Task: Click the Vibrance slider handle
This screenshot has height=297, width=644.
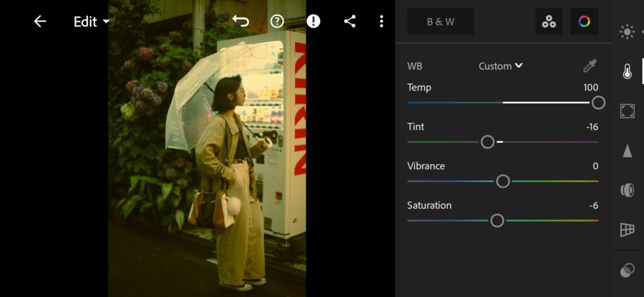Action: click(502, 181)
